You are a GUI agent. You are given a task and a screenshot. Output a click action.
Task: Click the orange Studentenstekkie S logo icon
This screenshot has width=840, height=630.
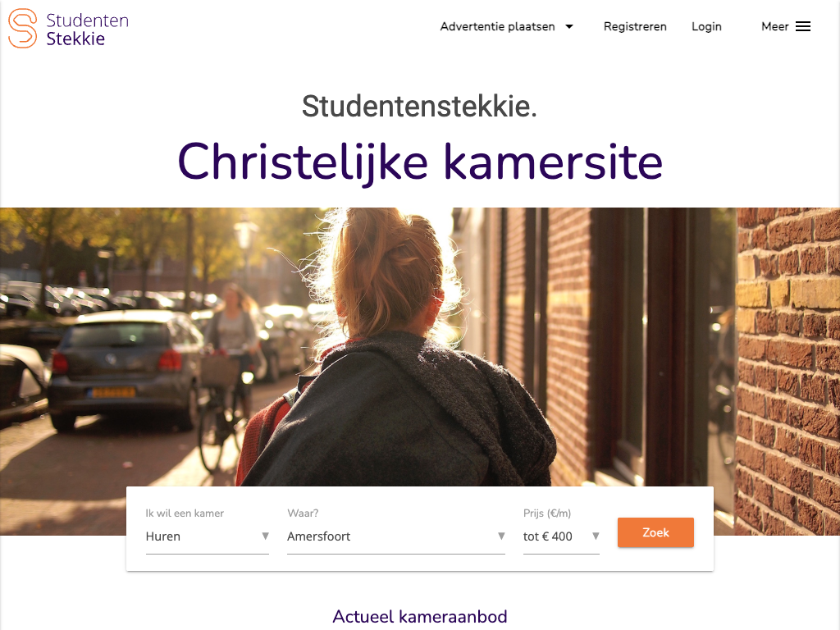pyautogui.click(x=22, y=29)
